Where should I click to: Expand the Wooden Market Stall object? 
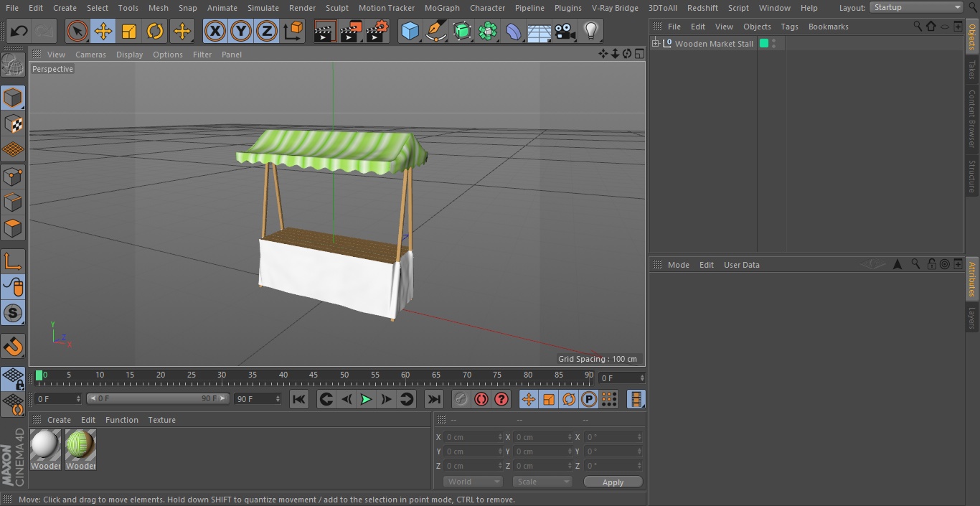[x=655, y=44]
